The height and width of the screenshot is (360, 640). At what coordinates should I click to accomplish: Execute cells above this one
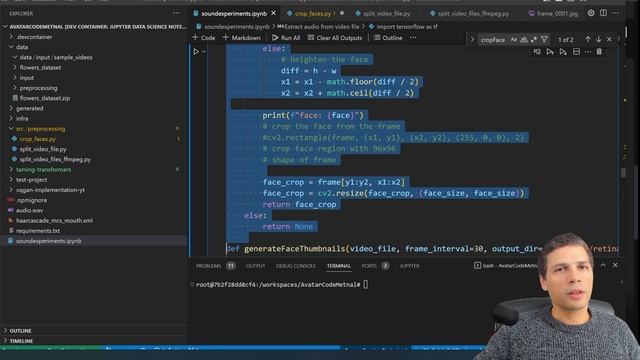(x=550, y=52)
